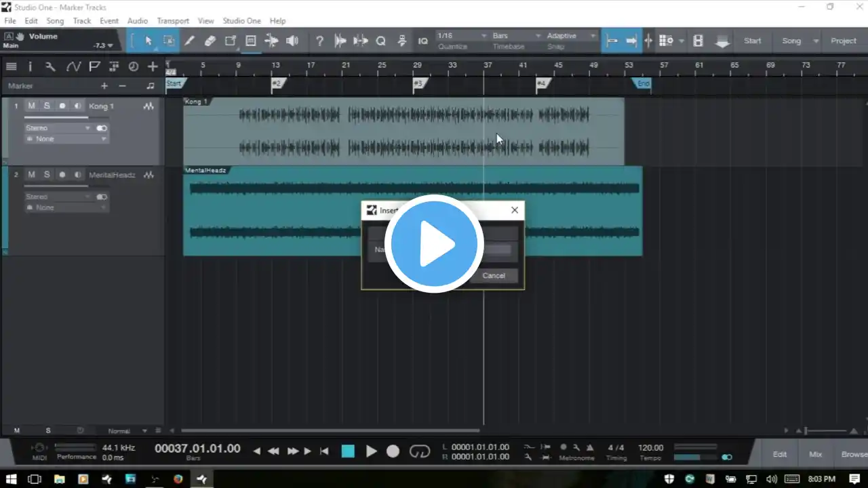Click the download arrow icon in toolbar
Image resolution: width=868 pixels, height=488 pixels.
click(x=722, y=41)
